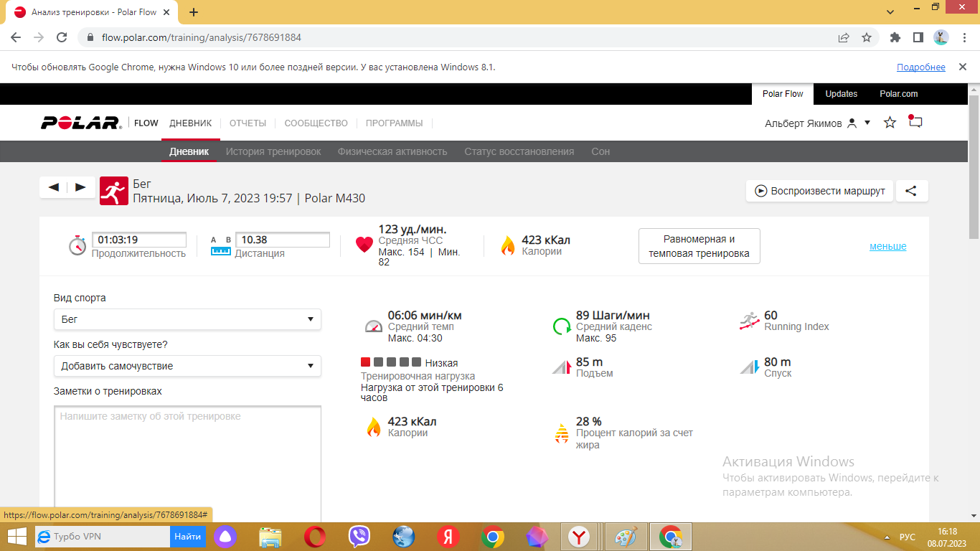Image resolution: width=980 pixels, height=551 pixels.
Task: Click the Продолжительность duration field
Action: pos(139,240)
